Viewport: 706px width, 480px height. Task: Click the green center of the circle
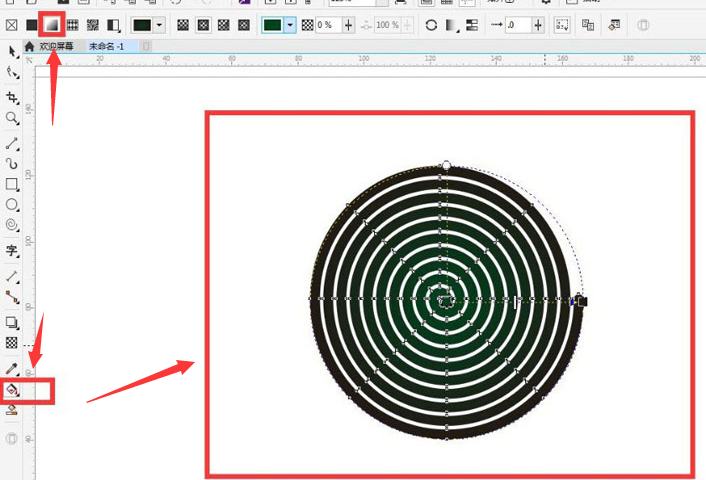pos(443,298)
